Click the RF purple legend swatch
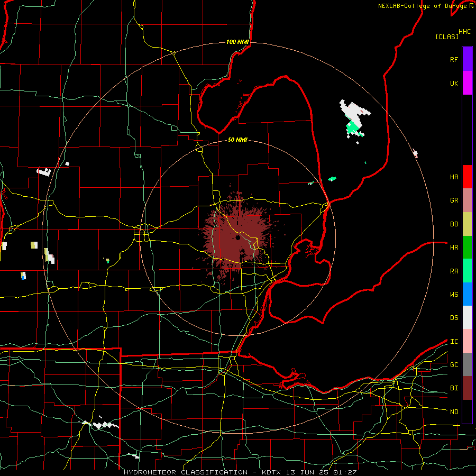Screen dimensions: 476x476 click(x=467, y=59)
